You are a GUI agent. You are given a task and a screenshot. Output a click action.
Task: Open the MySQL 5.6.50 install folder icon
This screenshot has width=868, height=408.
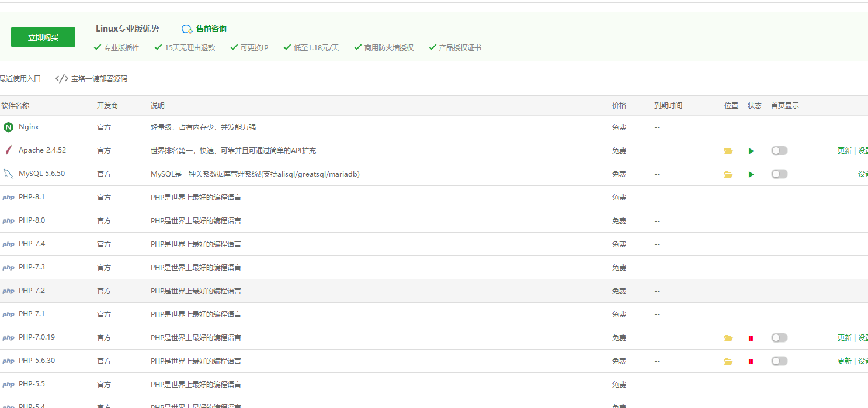tap(728, 174)
